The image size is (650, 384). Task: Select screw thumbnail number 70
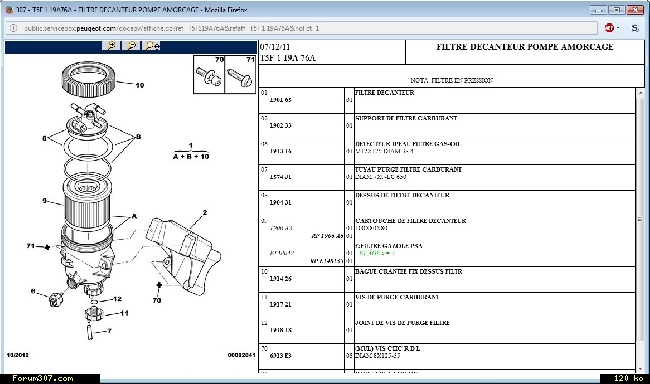tap(209, 75)
